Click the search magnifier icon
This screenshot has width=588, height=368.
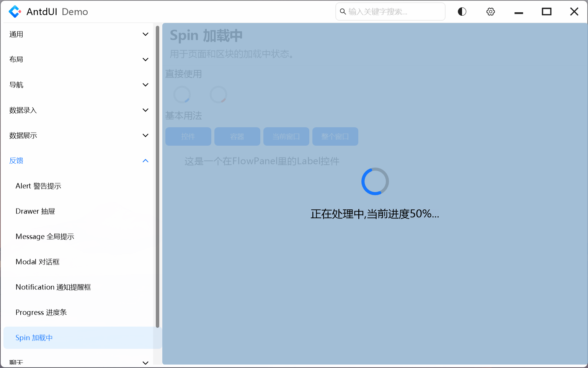tap(343, 11)
